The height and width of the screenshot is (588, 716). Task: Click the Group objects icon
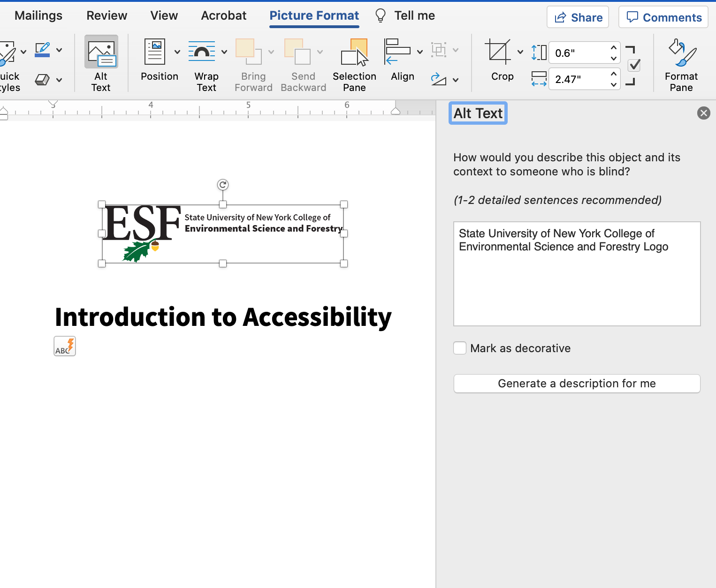[439, 50]
